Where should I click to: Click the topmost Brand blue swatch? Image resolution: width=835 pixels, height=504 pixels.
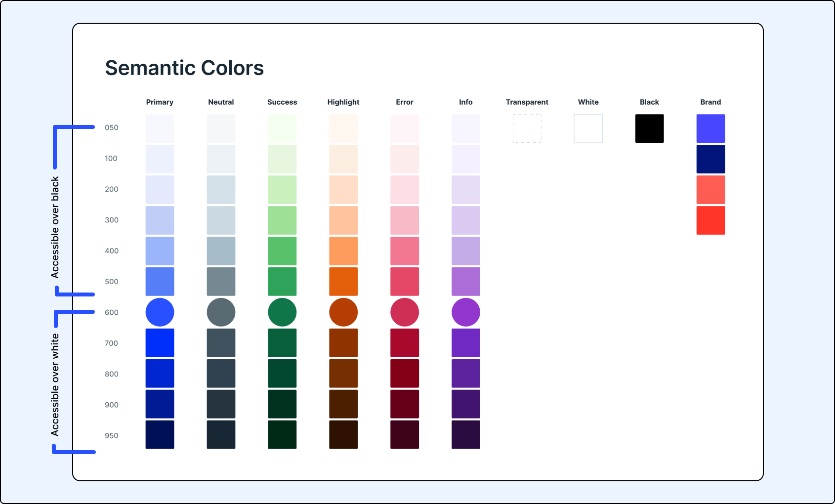pos(710,128)
